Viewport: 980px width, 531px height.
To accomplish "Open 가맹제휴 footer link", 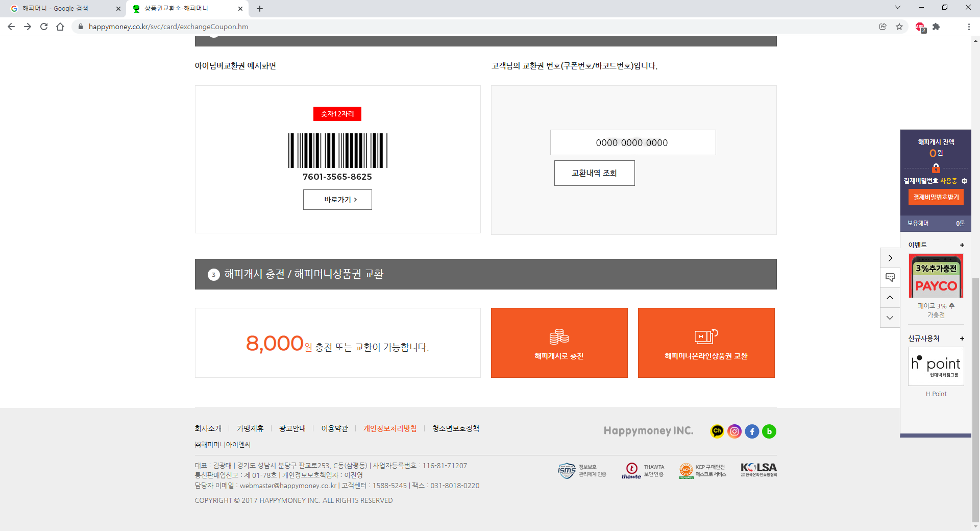I will pos(250,429).
